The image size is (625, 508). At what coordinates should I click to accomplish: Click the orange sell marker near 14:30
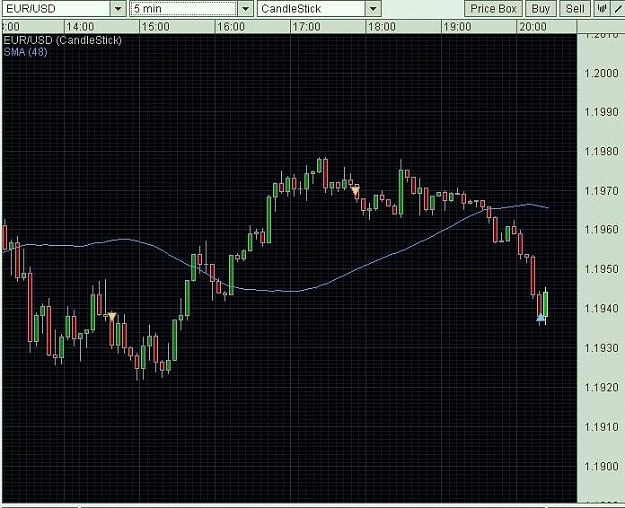(112, 316)
